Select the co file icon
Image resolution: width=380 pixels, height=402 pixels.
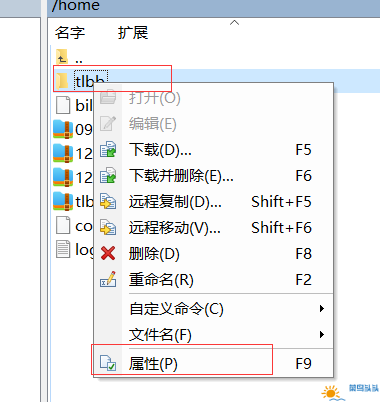click(x=63, y=225)
